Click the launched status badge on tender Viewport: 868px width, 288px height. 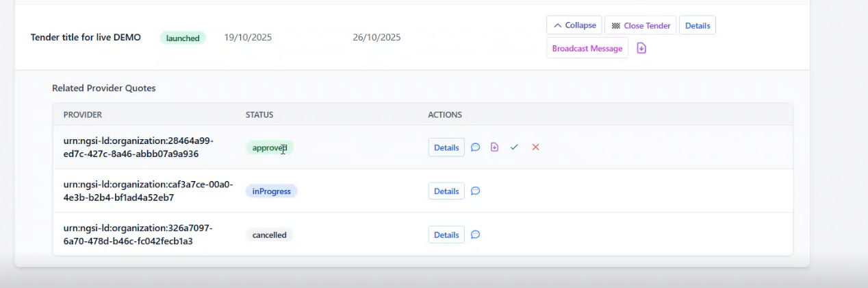coord(183,38)
